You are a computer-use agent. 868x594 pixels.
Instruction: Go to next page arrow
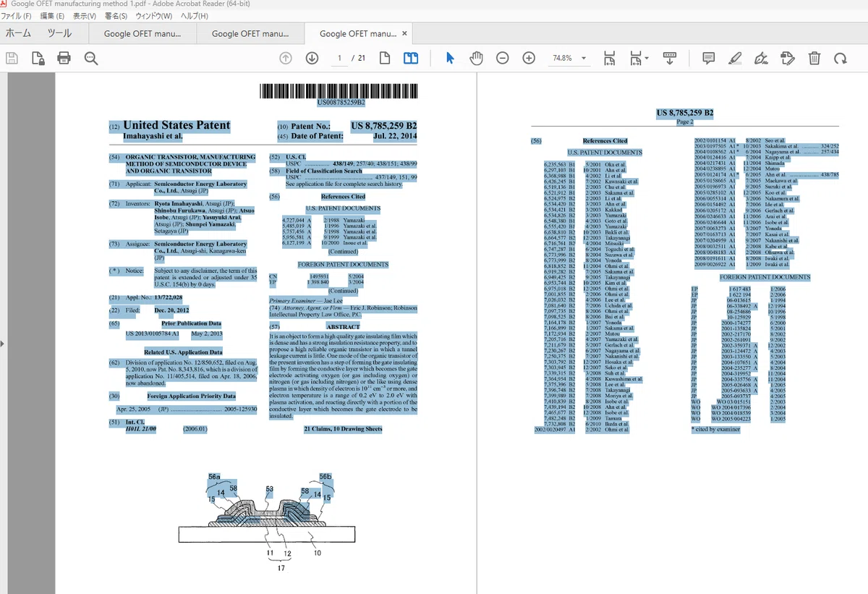(x=312, y=58)
